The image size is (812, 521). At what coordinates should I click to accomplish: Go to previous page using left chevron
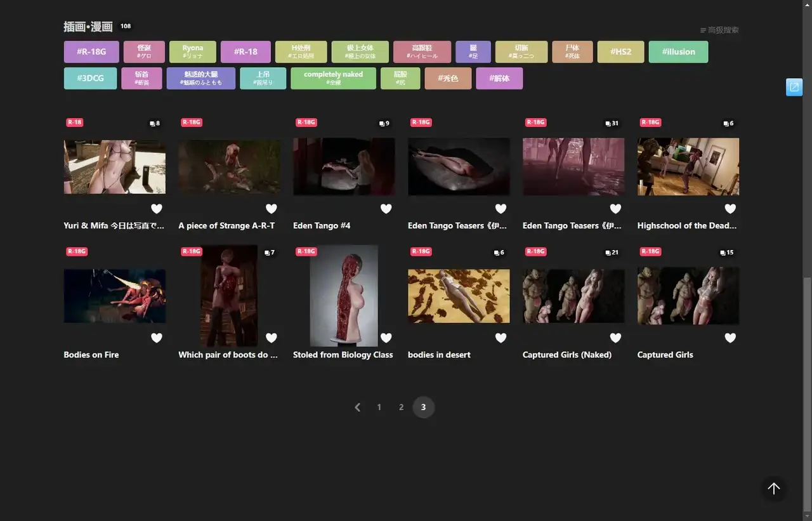click(357, 407)
